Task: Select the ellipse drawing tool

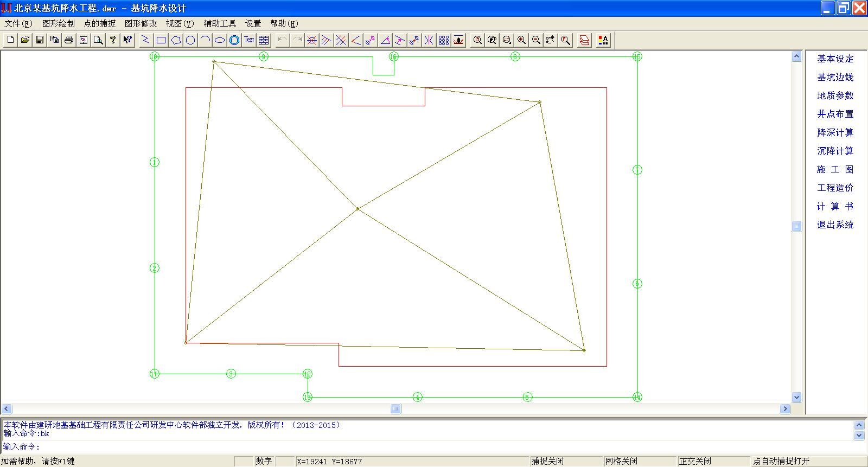Action: [x=220, y=40]
